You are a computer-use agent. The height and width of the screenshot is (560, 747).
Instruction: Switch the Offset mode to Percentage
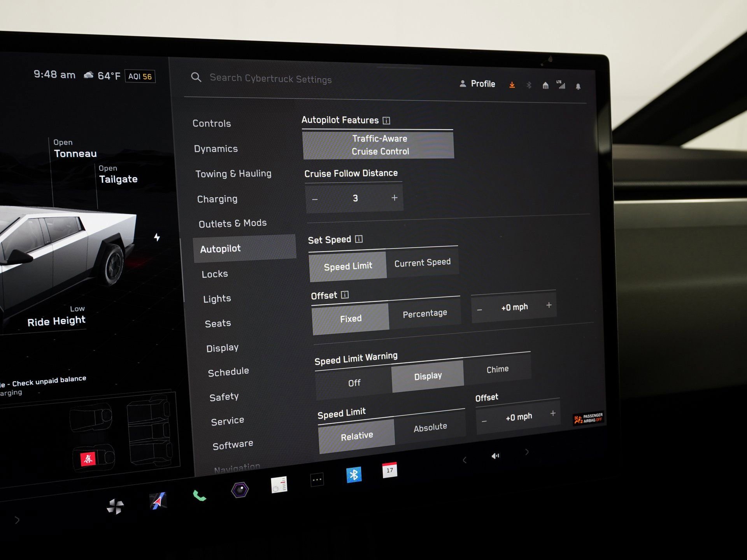click(x=425, y=313)
